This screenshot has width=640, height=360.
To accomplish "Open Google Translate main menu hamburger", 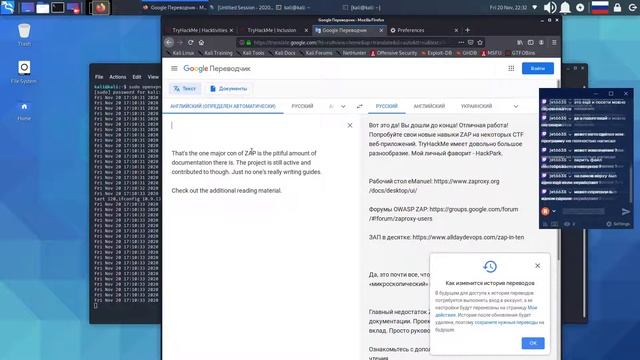I will click(x=174, y=69).
